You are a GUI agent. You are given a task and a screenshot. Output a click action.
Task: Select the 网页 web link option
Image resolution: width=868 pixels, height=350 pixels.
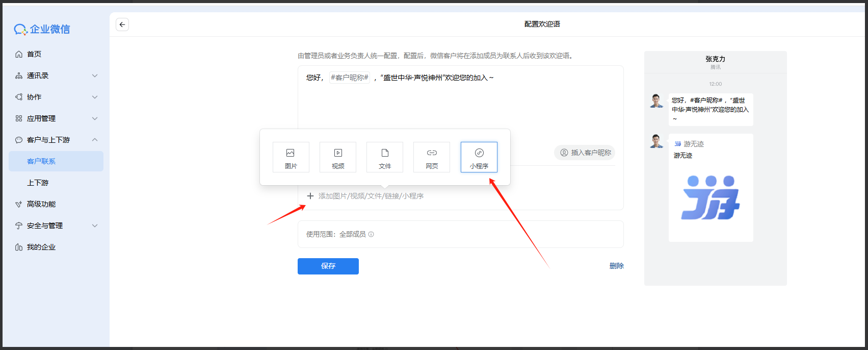click(x=431, y=157)
